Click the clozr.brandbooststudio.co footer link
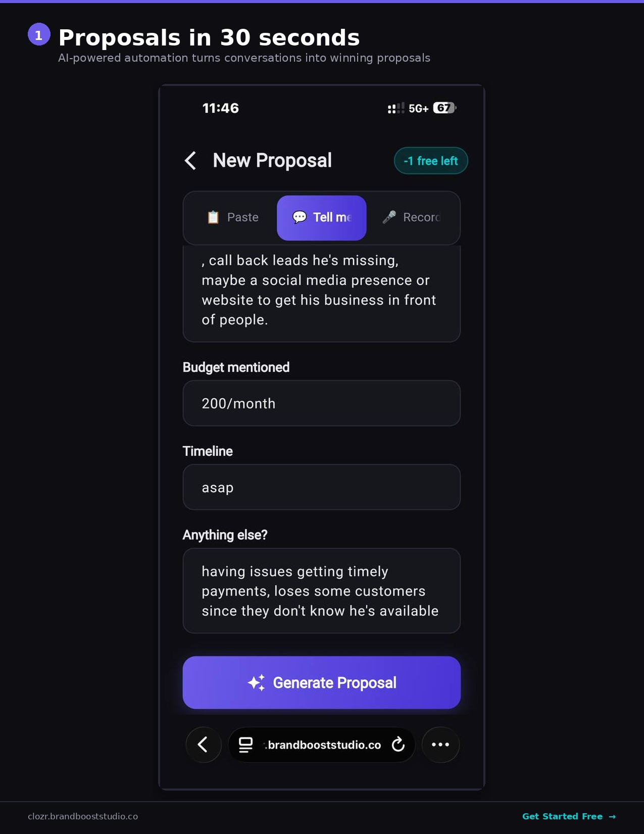The image size is (644, 834). tap(83, 816)
